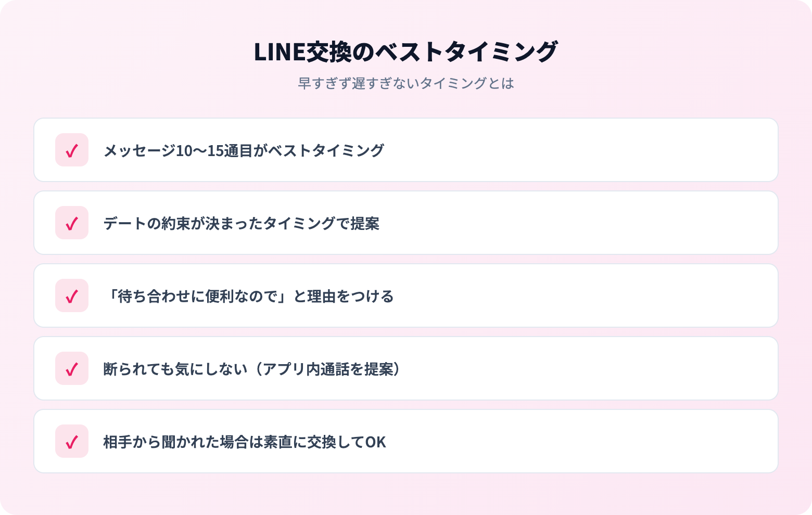This screenshot has height=515, width=812.
Task: Select the text 断られても気にしない（アプリ内通話を提案）
Action: pyautogui.click(x=252, y=369)
